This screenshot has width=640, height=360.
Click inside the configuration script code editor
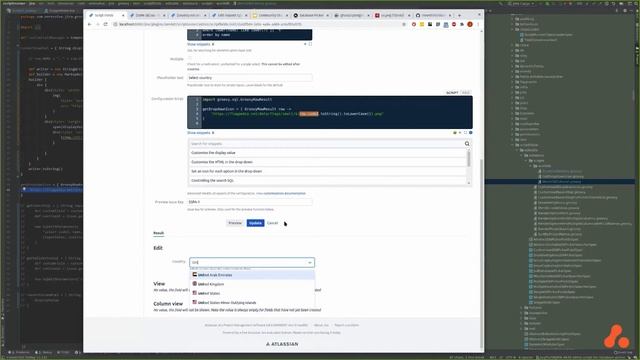tap(330, 112)
